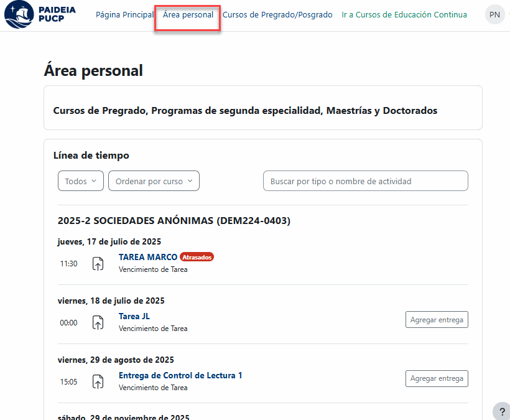Open Entrega de Control de Lectura 1
This screenshot has height=420, width=510.
click(x=180, y=375)
